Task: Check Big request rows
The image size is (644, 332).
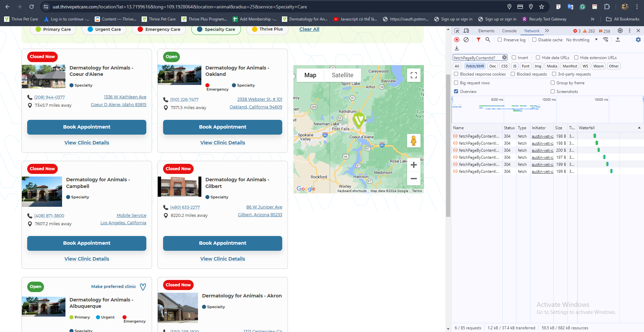Action: [456, 83]
